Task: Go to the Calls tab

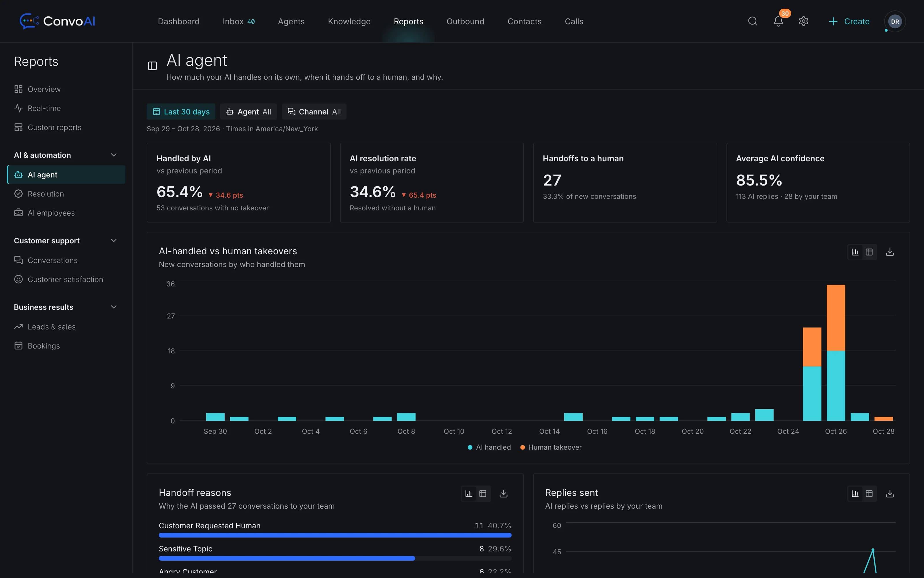Action: pyautogui.click(x=574, y=21)
